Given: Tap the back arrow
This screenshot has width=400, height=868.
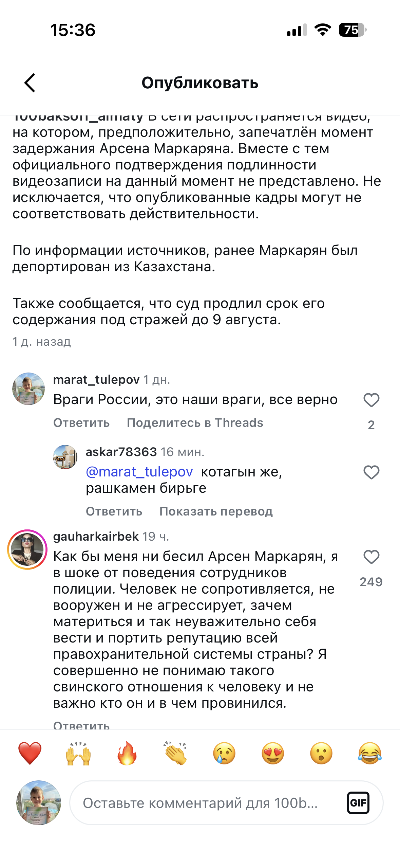Looking at the screenshot, I should 30,83.
